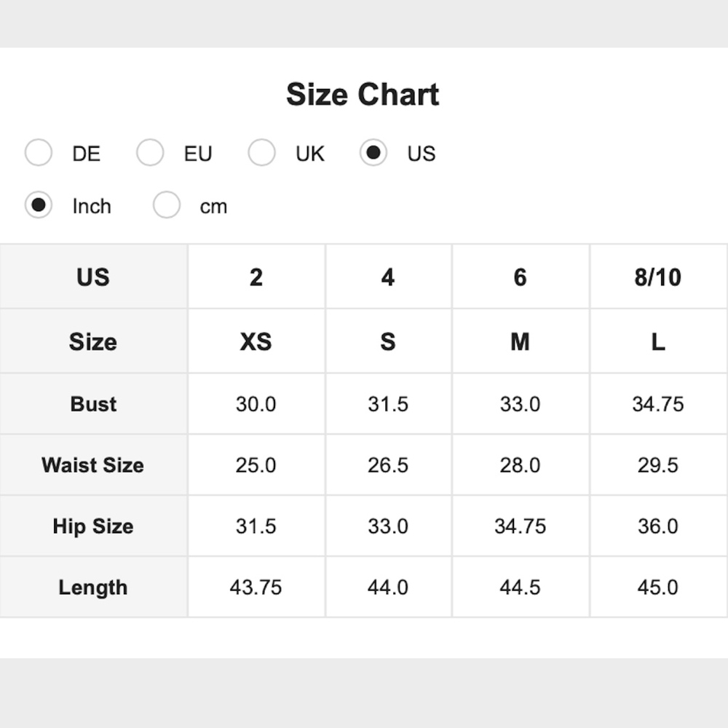The width and height of the screenshot is (728, 728).
Task: Click the 36.0 hip value cell
Action: (658, 526)
